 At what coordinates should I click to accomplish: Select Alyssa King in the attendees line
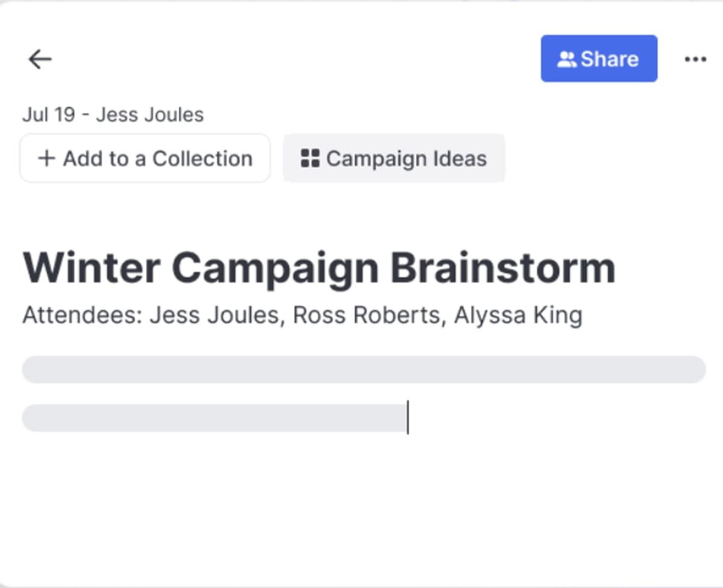tap(518, 315)
